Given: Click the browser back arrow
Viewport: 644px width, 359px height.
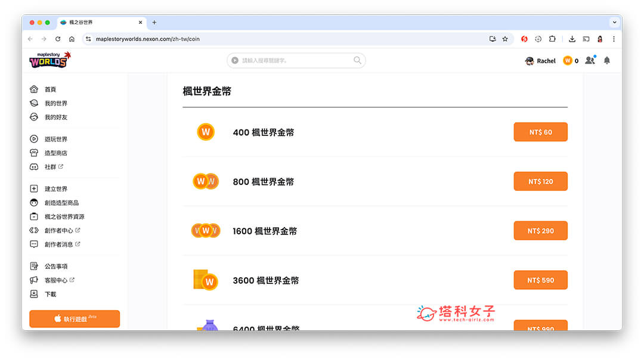Looking at the screenshot, I should [x=30, y=39].
